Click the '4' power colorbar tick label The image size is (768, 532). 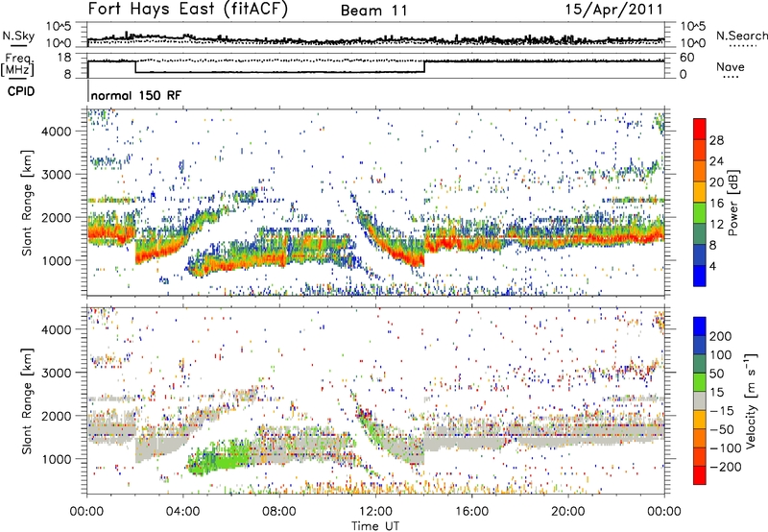tap(712, 266)
